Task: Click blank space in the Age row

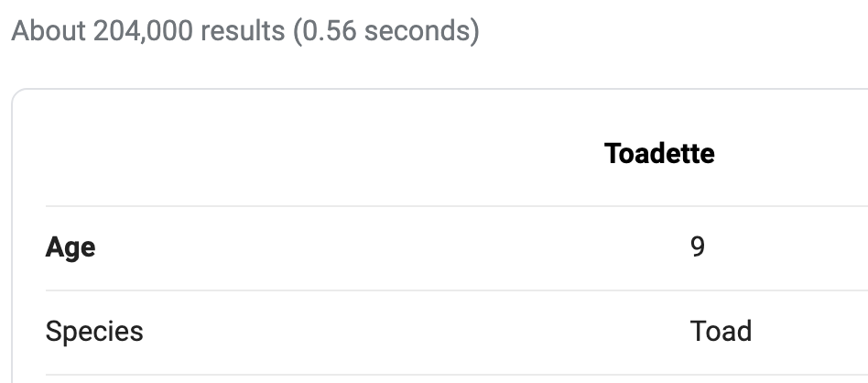Action: pos(387,247)
